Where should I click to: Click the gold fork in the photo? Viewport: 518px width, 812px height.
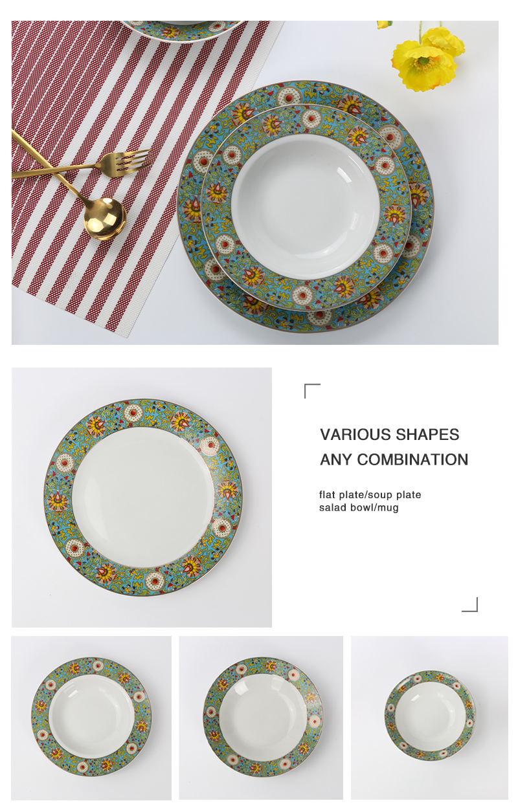pyautogui.click(x=82, y=163)
